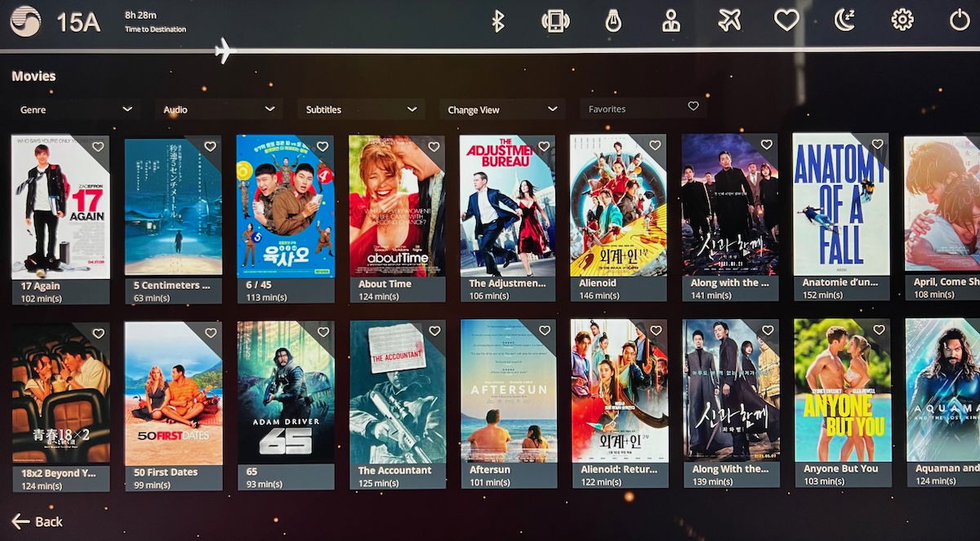Open the Anatomy of a Fall poster
The image size is (980, 541).
[840, 204]
